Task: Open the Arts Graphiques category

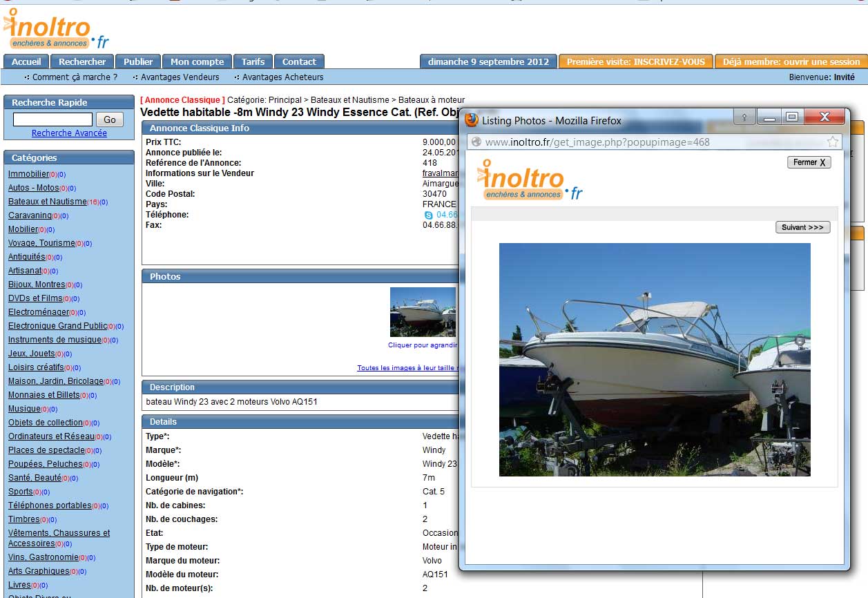Action: click(x=39, y=571)
